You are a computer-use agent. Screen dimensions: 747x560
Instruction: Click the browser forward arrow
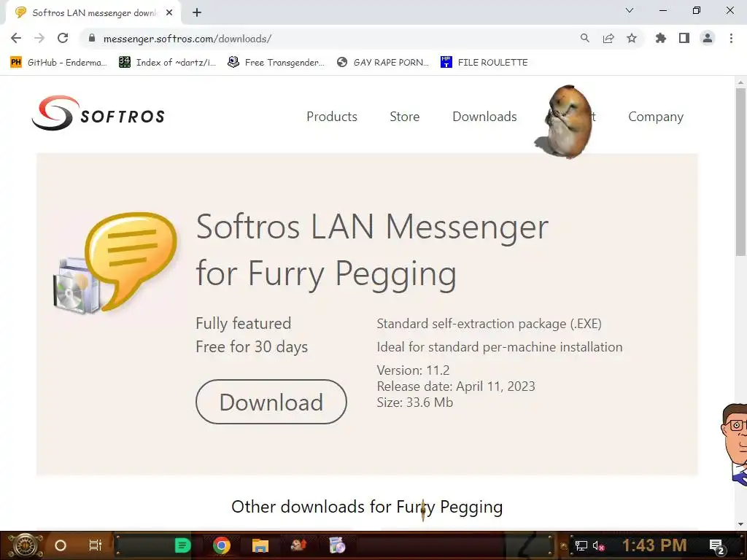(39, 38)
